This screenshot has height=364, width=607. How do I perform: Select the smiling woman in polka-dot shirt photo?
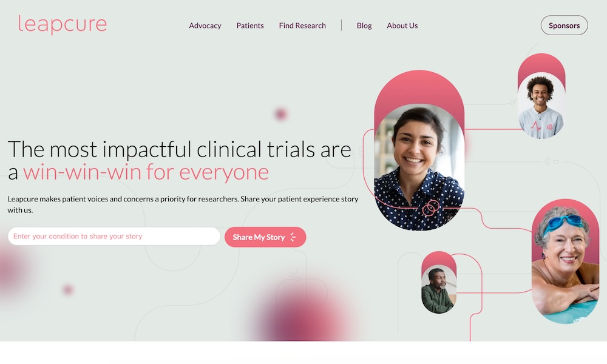click(419, 167)
